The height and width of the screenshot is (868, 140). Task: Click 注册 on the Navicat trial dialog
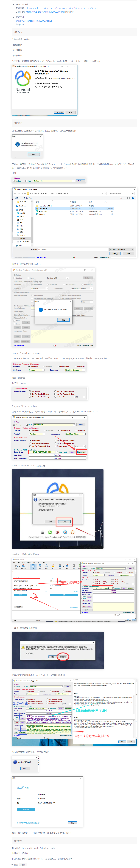click(64, 522)
